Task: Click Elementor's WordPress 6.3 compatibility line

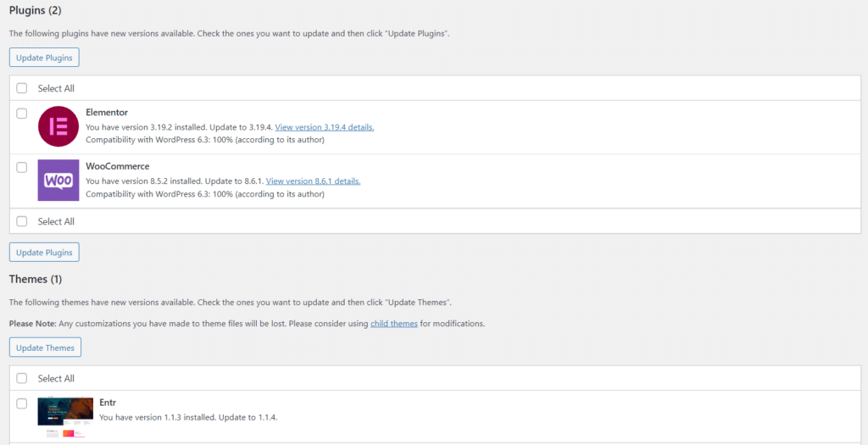Action: pyautogui.click(x=205, y=140)
